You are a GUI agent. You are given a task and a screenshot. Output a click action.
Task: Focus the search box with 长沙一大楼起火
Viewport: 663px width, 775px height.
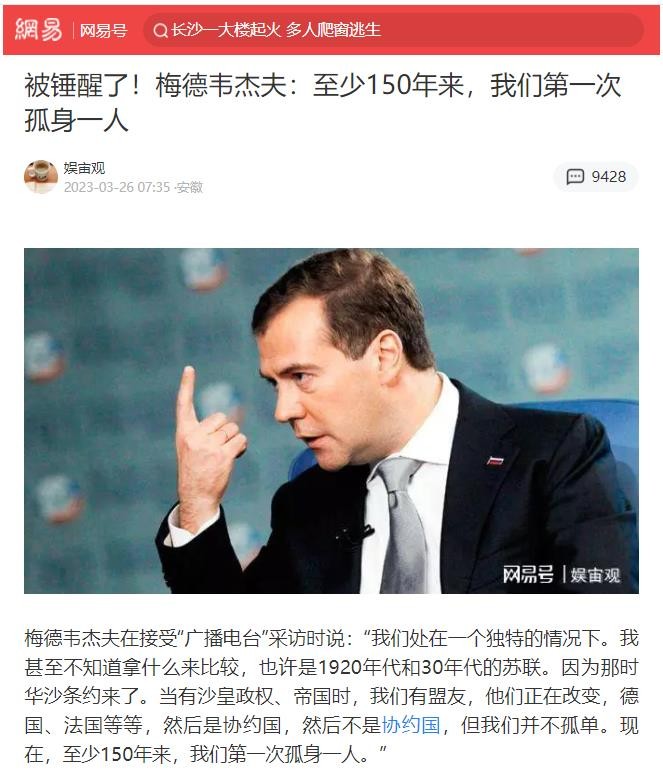tap(394, 30)
